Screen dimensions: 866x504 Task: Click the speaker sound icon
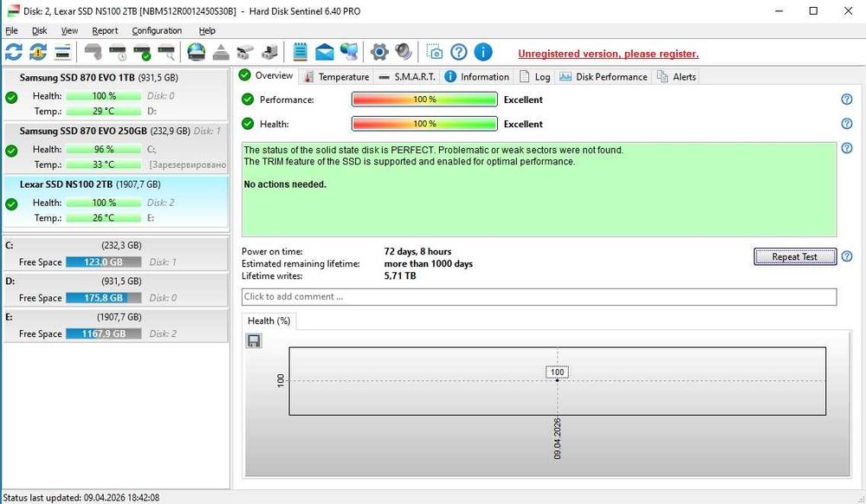tap(404, 53)
